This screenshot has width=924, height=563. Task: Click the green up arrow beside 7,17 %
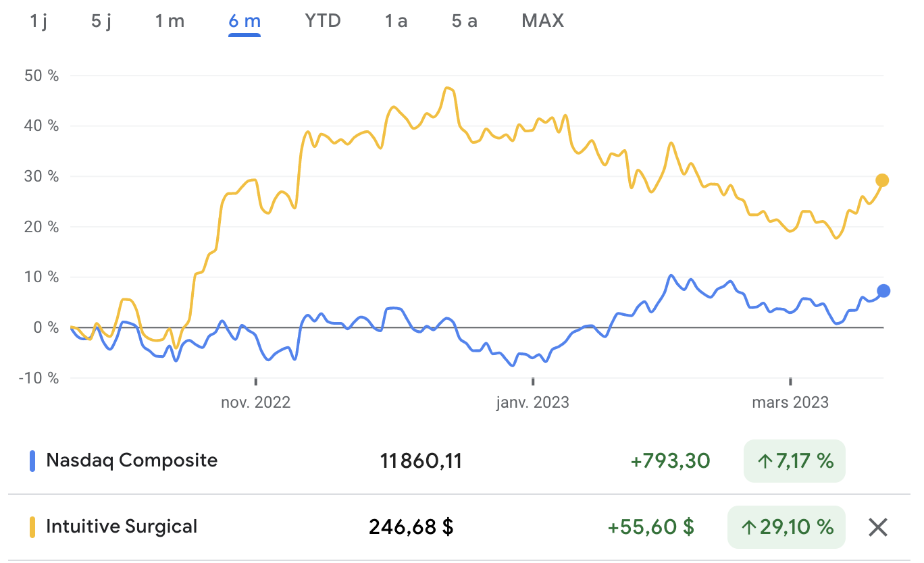(x=765, y=462)
